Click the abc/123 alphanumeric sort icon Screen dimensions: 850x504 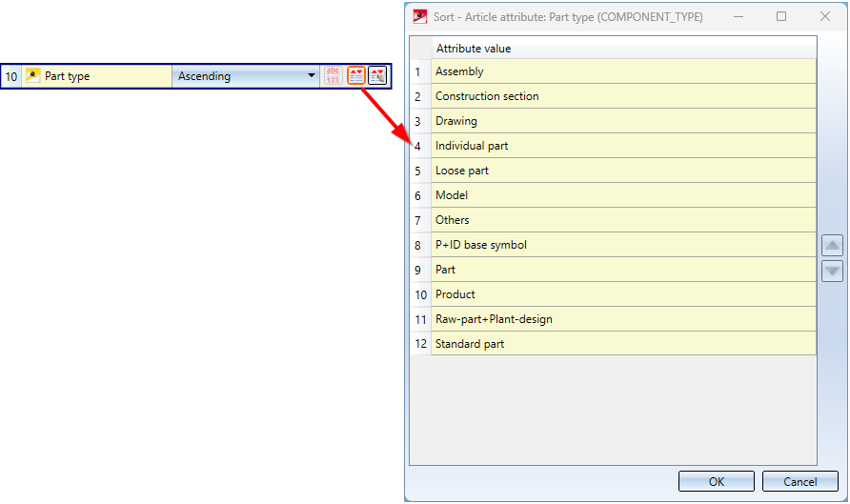[x=333, y=76]
